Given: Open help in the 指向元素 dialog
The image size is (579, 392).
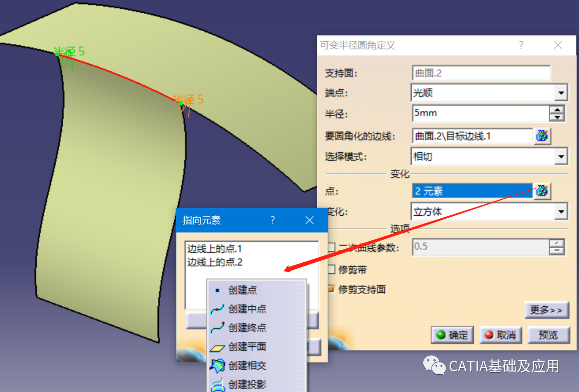Looking at the screenshot, I should [x=272, y=220].
